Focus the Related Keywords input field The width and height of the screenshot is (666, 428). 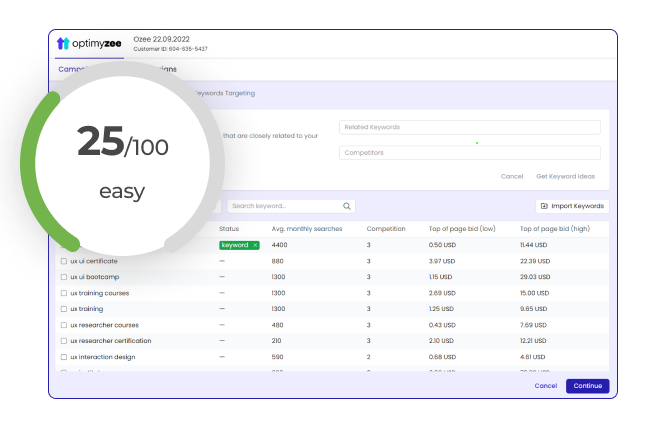point(469,127)
